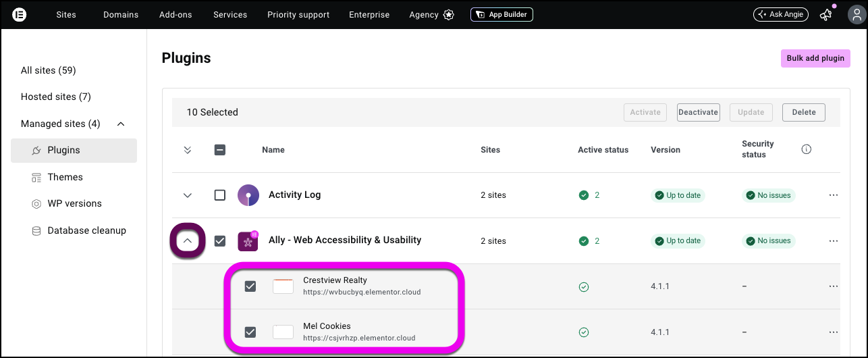Open the Domains menu
Image resolution: width=868 pixels, height=358 pixels.
point(121,14)
